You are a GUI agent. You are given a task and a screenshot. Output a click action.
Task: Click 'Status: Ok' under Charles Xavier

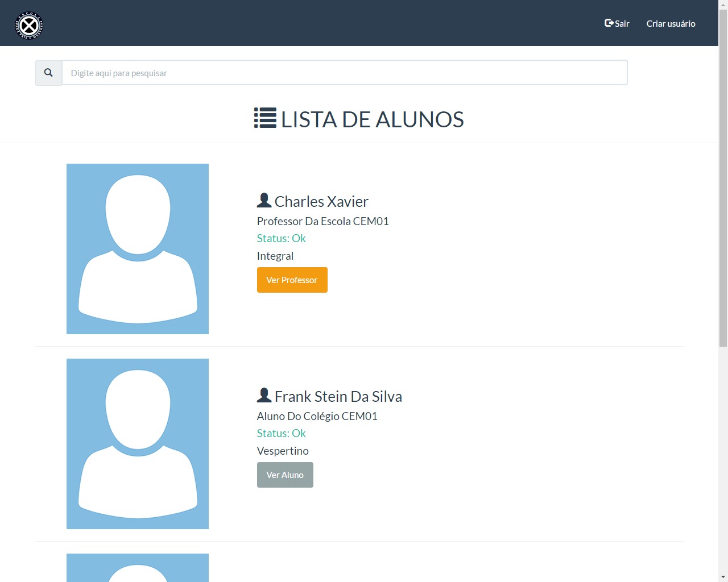click(x=281, y=238)
